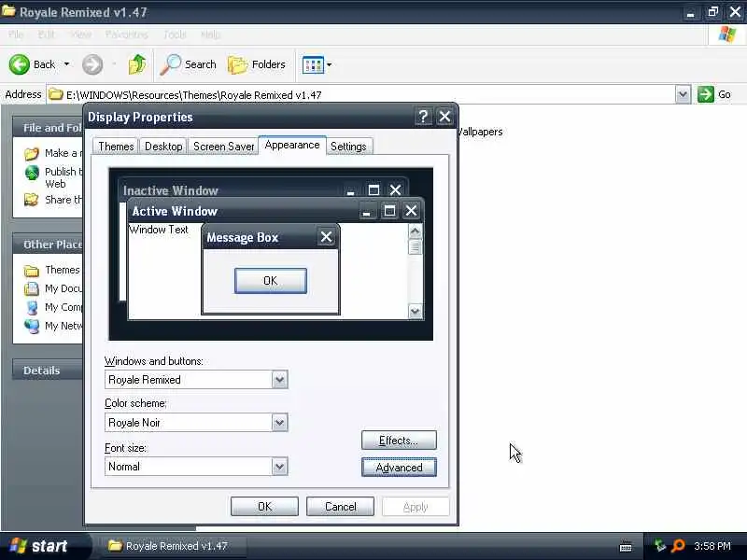Expand the Color scheme dropdown

[x=279, y=423]
